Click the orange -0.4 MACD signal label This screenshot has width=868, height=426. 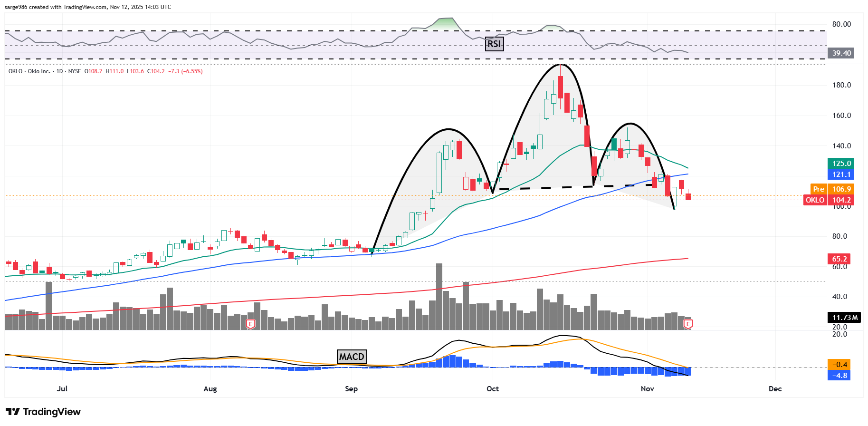pos(840,365)
